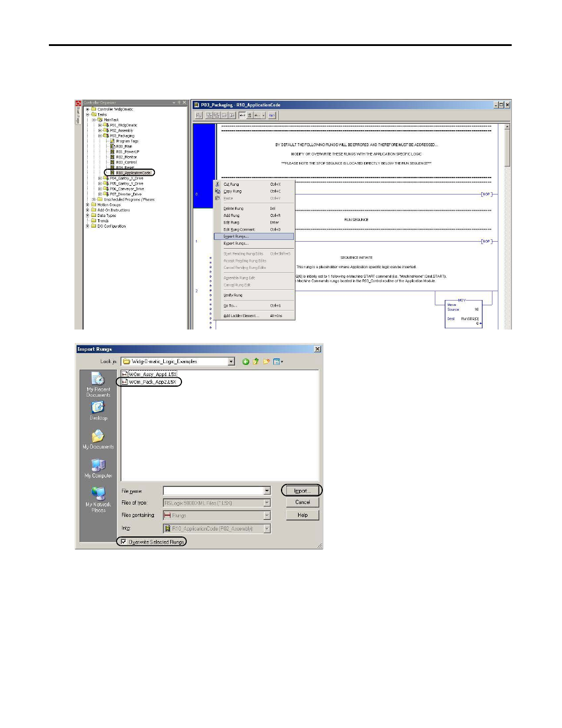Viewport: 562px width, 728px height.
Task: Open the Look in folder dropdown
Action: 231,361
